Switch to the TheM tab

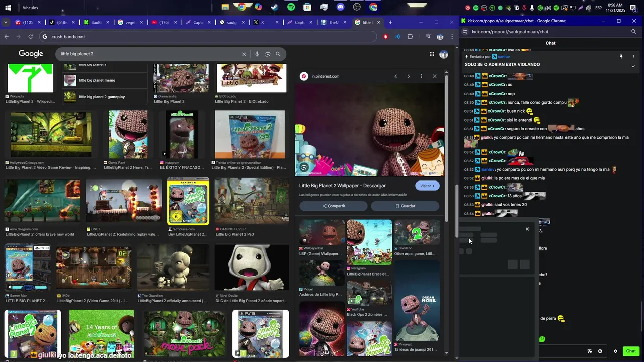[335, 22]
